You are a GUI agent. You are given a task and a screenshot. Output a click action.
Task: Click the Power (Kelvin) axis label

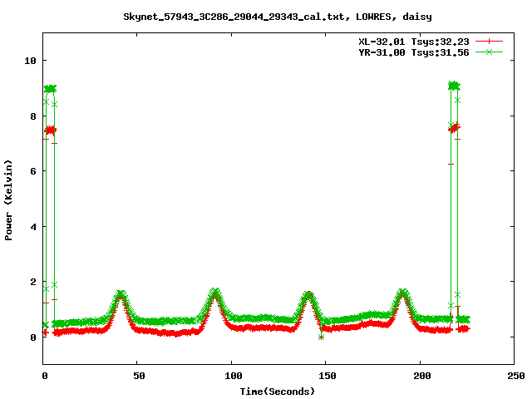pyautogui.click(x=8, y=200)
